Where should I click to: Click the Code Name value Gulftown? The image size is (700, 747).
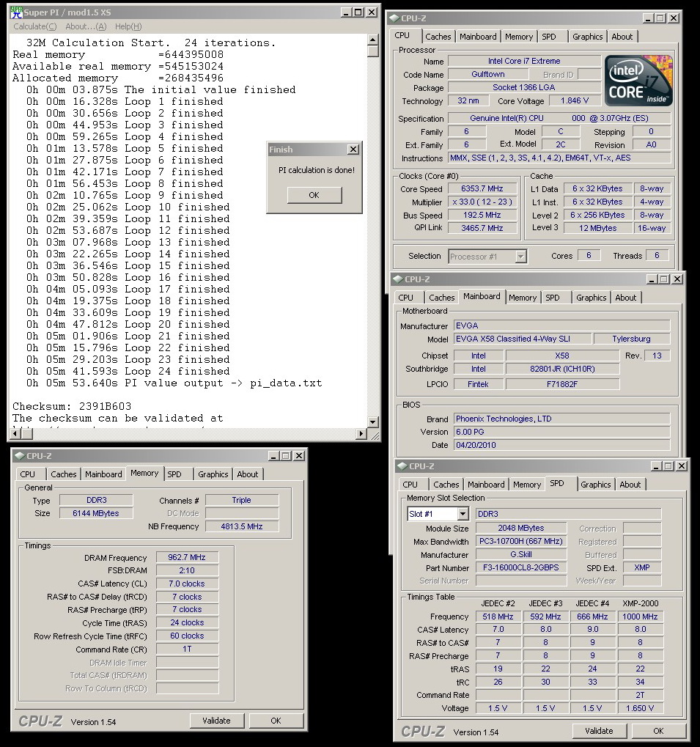pyautogui.click(x=488, y=74)
